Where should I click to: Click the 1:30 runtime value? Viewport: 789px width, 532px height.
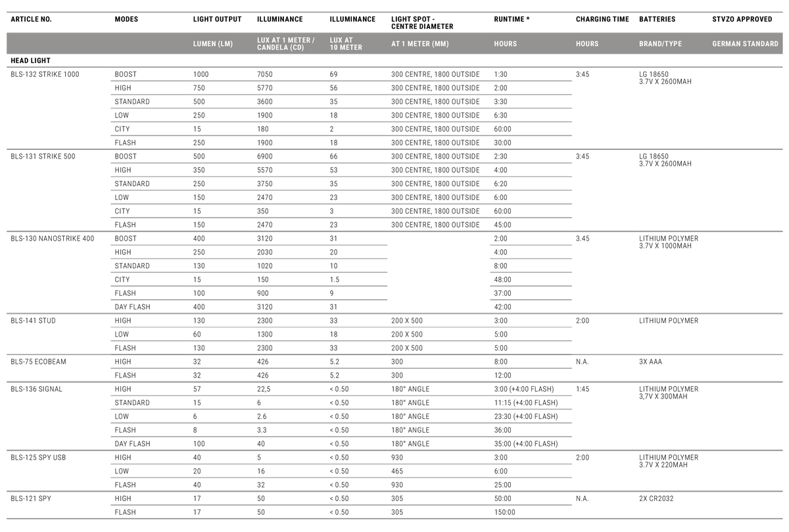[500, 74]
